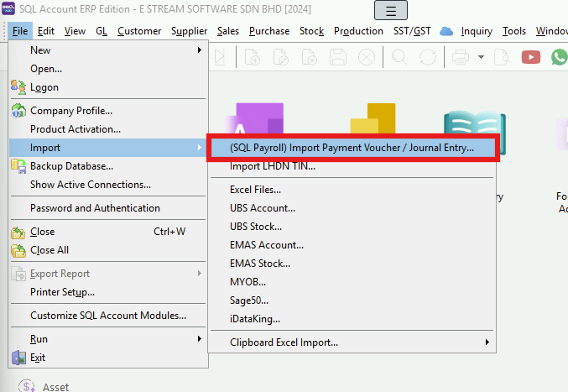Choose Printer Setup... menu item

(108, 292)
